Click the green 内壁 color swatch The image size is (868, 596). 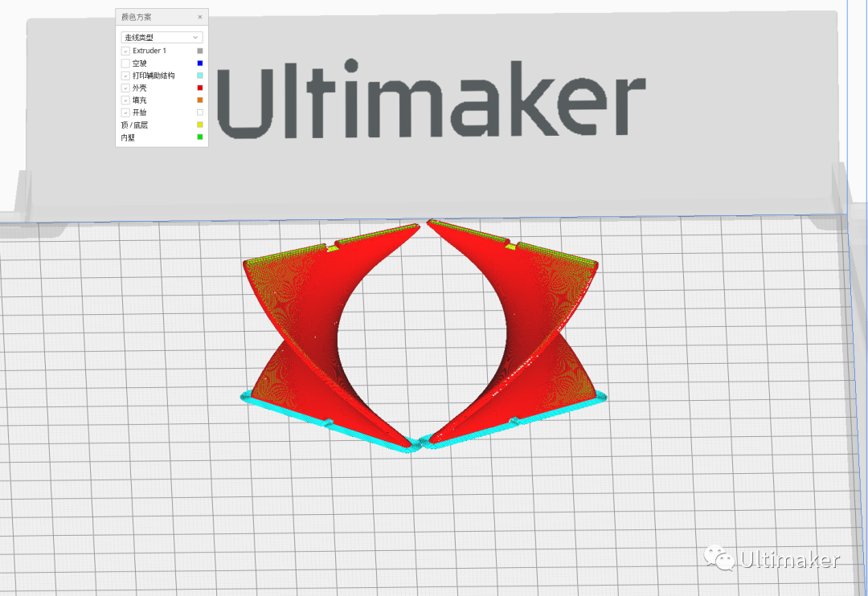[x=200, y=137]
